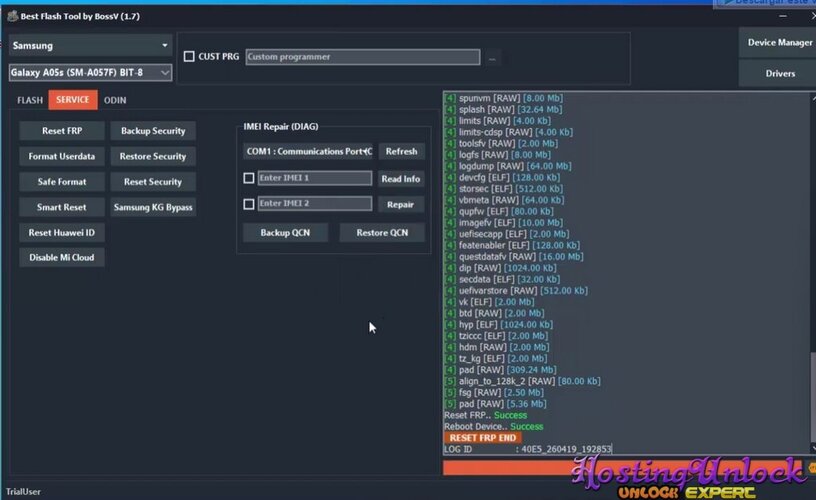816x500 pixels.
Task: Click the Samsung KG Bypass button
Action: (x=153, y=207)
